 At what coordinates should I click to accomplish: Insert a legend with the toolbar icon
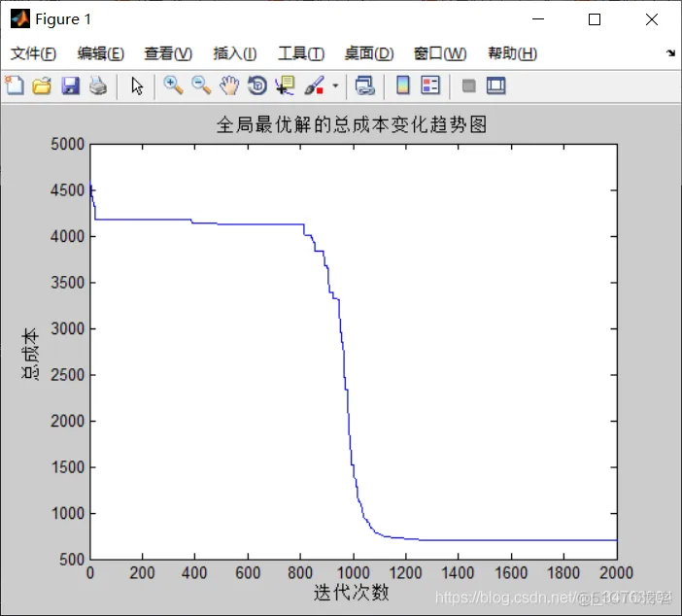point(430,86)
